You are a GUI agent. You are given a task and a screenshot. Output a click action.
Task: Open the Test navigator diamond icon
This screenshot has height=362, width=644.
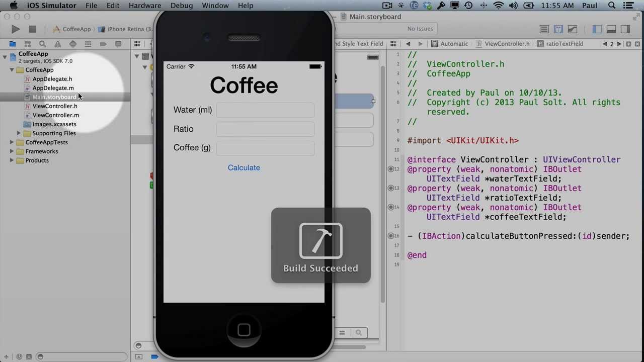73,44
